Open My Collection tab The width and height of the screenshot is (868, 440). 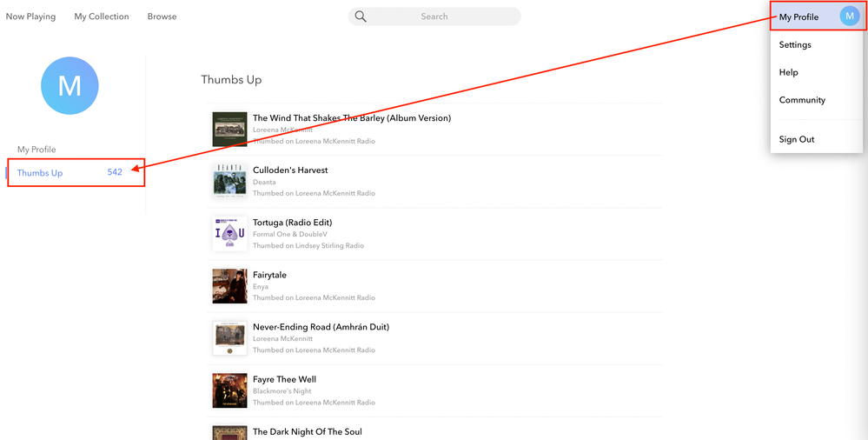102,17
